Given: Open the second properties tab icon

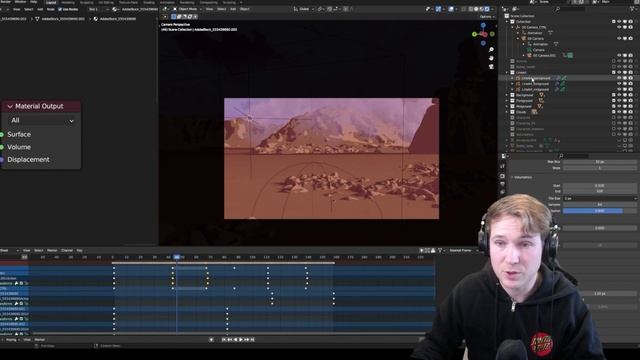Looking at the screenshot, I should (x=502, y=176).
